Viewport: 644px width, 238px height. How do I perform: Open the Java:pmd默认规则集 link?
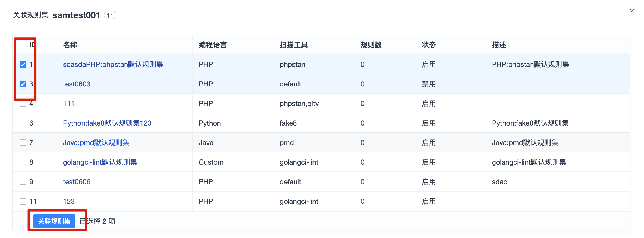point(96,143)
